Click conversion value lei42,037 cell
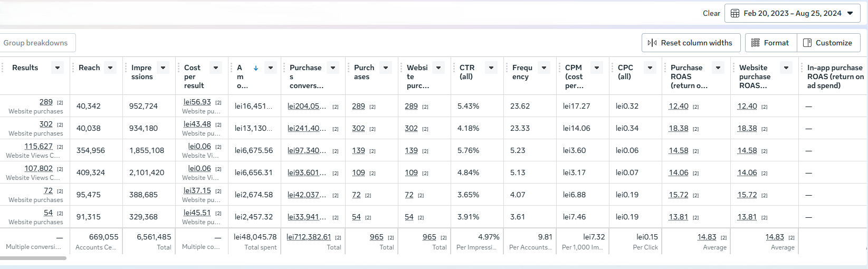 307,195
